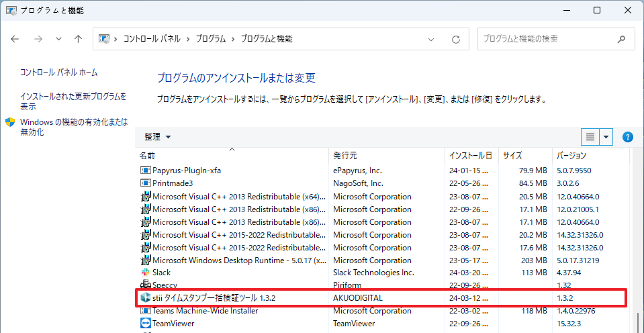Click the Printmade3 program icon
Image resolution: width=644 pixels, height=333 pixels.
pos(145,183)
